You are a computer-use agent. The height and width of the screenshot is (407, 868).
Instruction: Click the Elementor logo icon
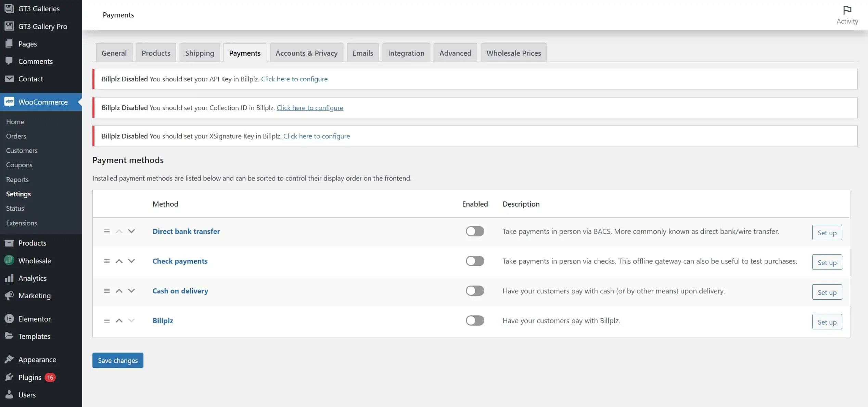coord(9,319)
